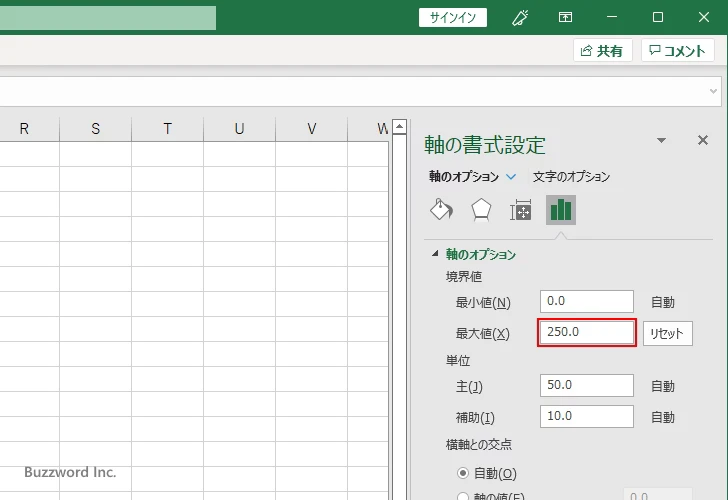Open the Fill & Line paint bucket tab

pyautogui.click(x=441, y=209)
